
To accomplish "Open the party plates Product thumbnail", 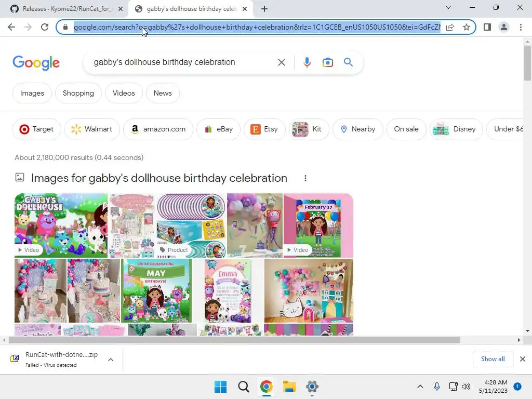I will 192,225.
